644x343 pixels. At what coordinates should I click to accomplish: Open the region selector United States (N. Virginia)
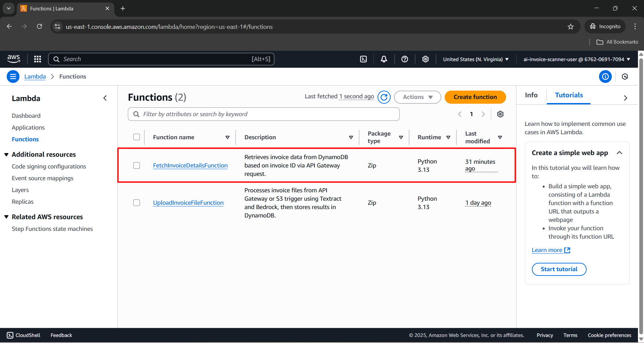(x=476, y=59)
